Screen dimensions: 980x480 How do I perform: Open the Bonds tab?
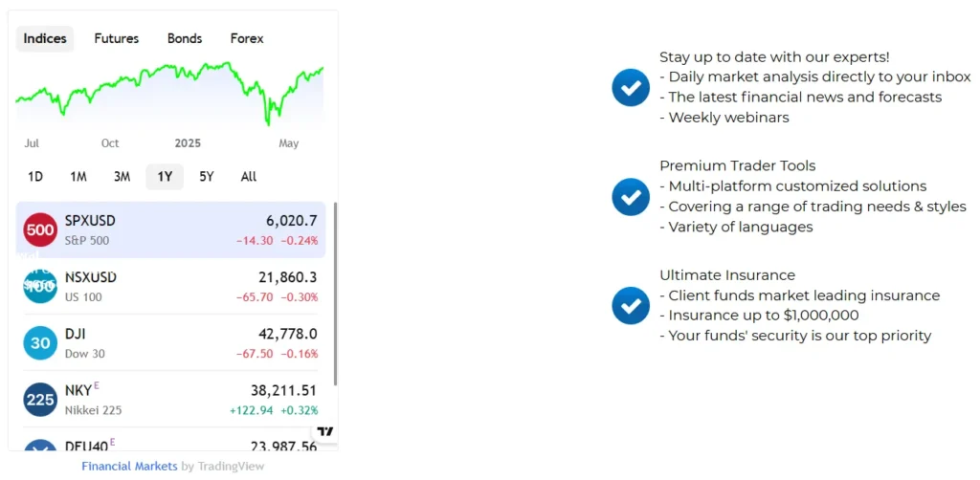[185, 39]
